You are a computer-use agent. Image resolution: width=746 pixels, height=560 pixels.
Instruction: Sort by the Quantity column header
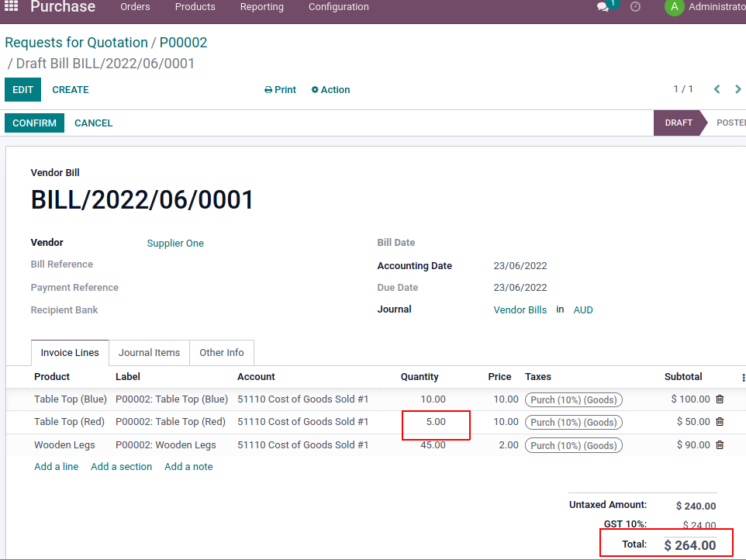pyautogui.click(x=420, y=377)
